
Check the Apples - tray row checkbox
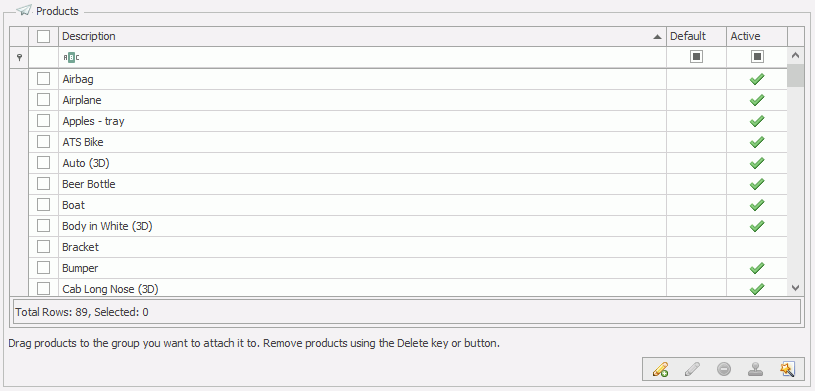[44, 121]
